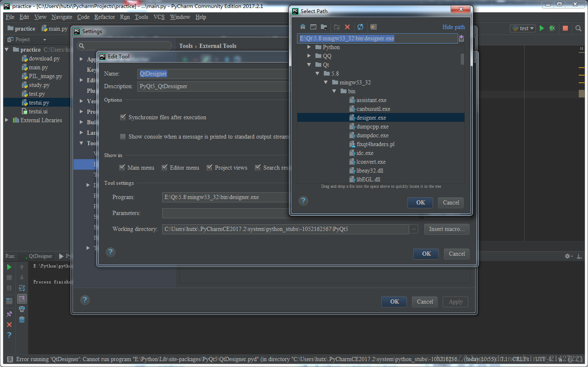Enable Show console on standard output

(123, 136)
